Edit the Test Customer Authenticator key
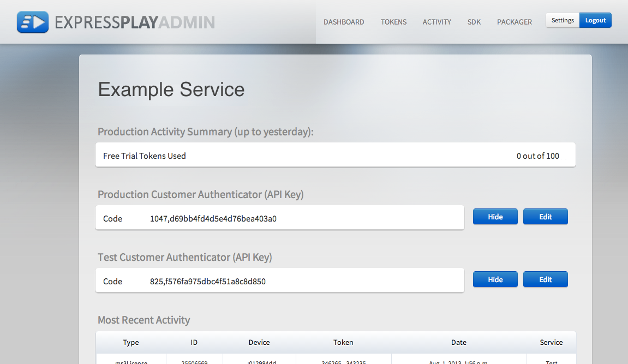Screen dimensions: 628x364 pyautogui.click(x=545, y=279)
